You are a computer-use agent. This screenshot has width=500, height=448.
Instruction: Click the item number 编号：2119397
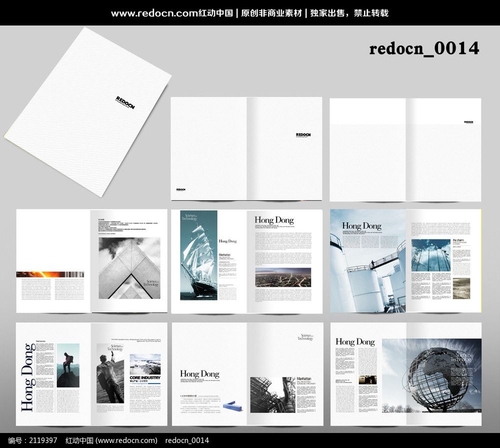[x=32, y=440]
